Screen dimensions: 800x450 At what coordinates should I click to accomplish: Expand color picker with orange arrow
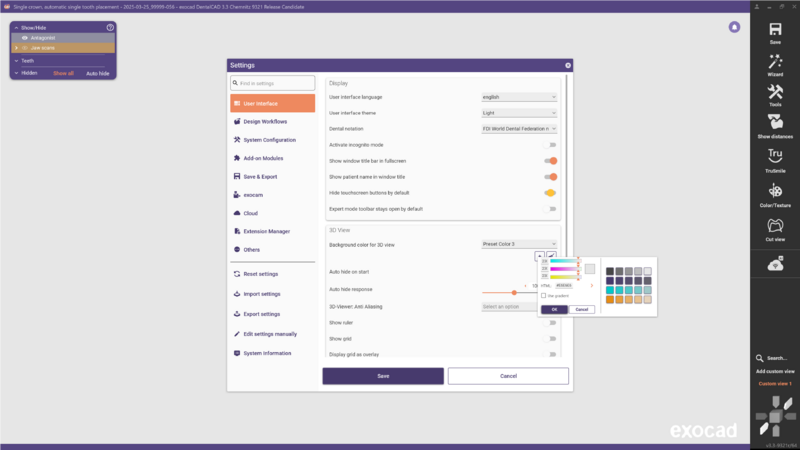592,286
